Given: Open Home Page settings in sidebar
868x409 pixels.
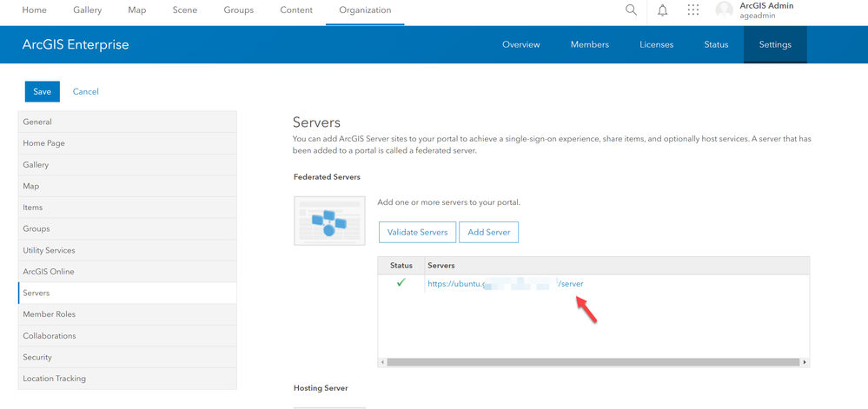Looking at the screenshot, I should point(128,143).
